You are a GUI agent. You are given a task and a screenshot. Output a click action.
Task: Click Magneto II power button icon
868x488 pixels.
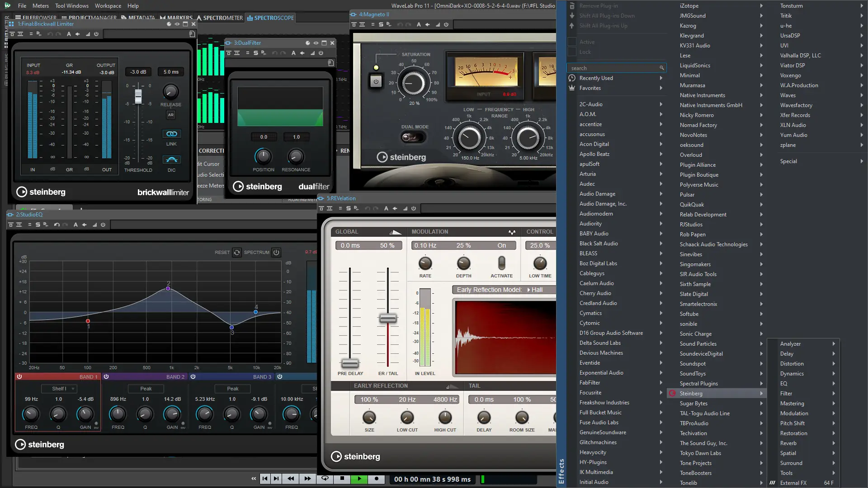[x=376, y=82]
